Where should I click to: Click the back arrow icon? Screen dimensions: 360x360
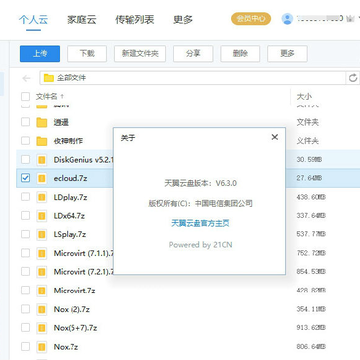pyautogui.click(x=26, y=78)
